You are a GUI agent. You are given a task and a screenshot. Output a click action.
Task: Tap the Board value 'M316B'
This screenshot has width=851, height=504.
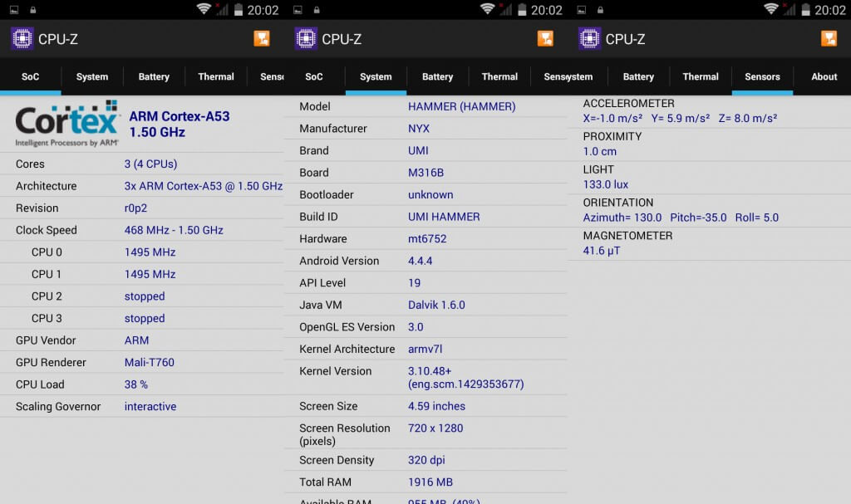(426, 173)
